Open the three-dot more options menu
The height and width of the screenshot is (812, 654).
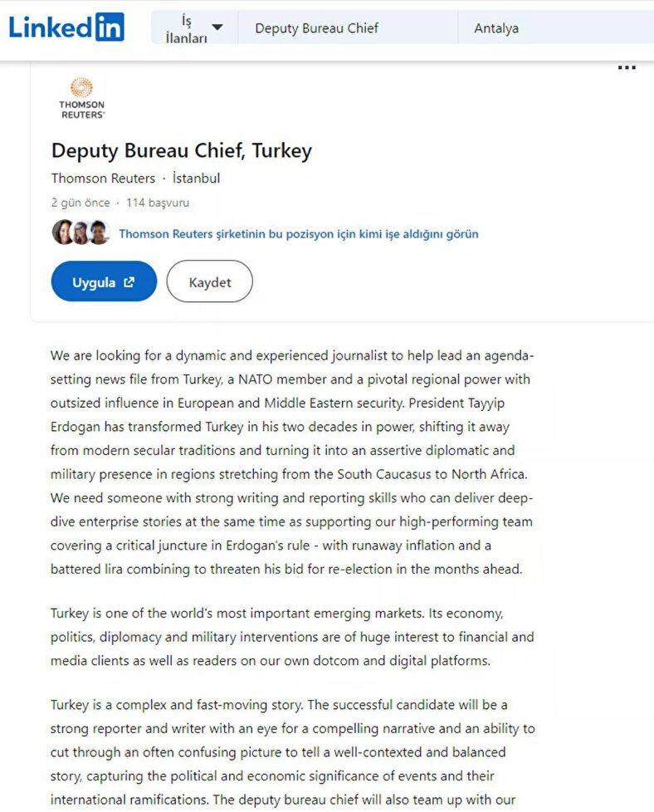pyautogui.click(x=627, y=68)
